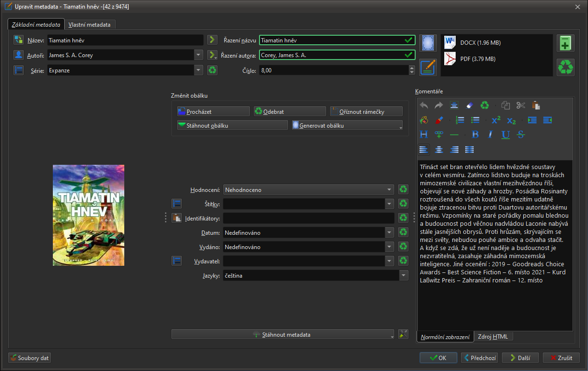Select Normální zobrazení tab
588x371 pixels.
445,337
